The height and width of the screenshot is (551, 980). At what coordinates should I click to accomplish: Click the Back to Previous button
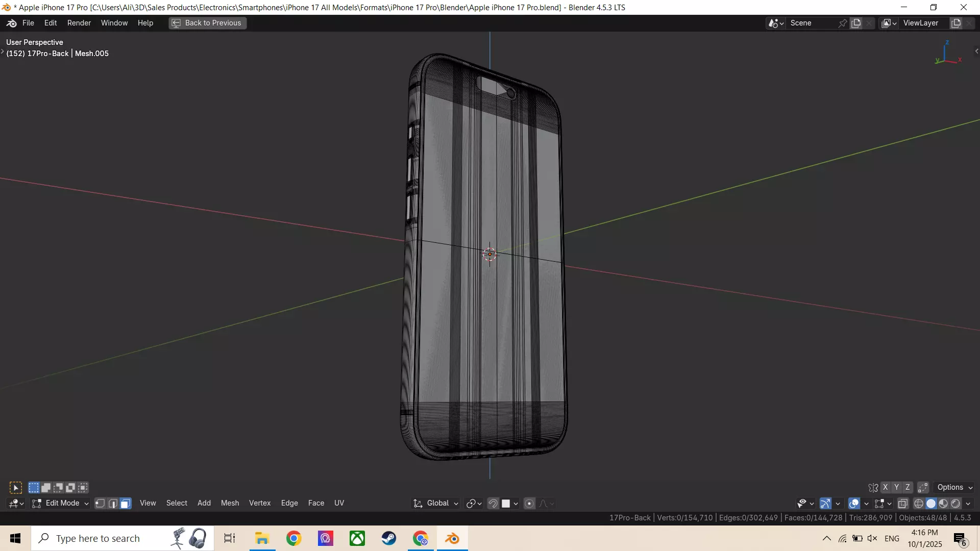tap(208, 23)
